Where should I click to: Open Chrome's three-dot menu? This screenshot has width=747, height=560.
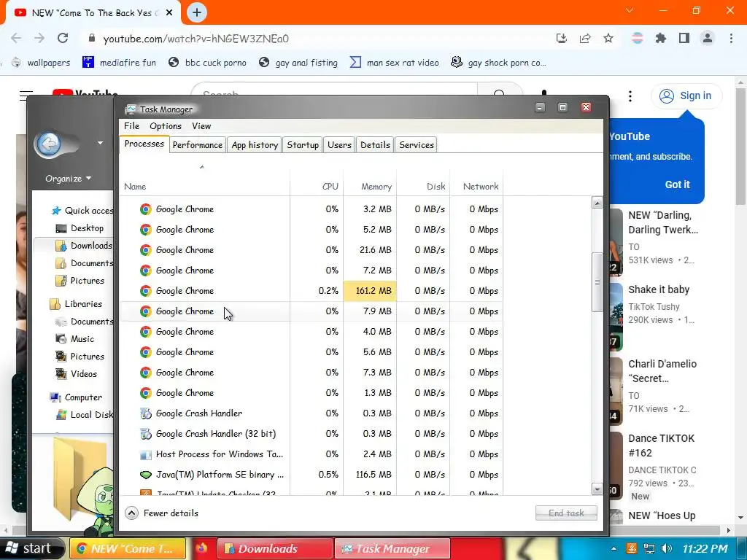pyautogui.click(x=731, y=38)
